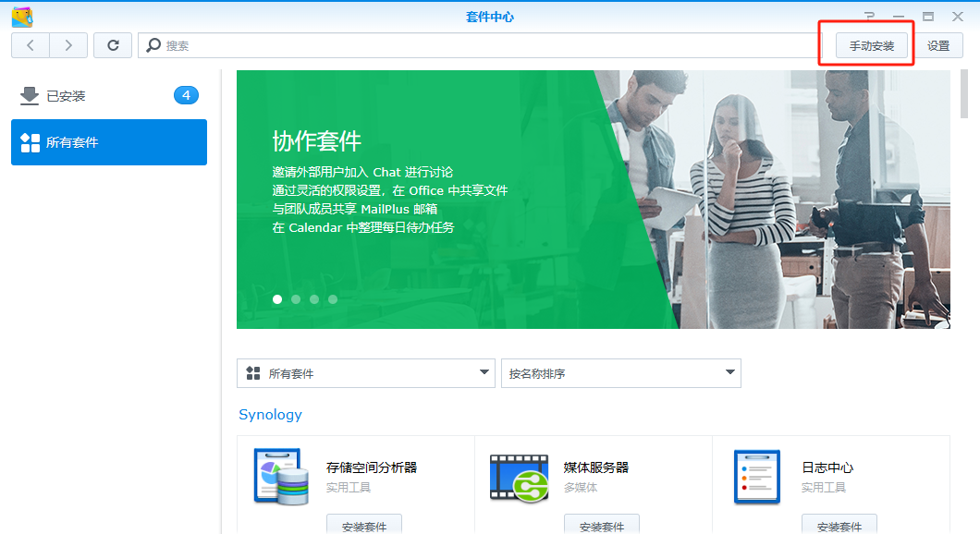Install the 存储空间分析器 package
This screenshot has height=534, width=980.
(363, 525)
